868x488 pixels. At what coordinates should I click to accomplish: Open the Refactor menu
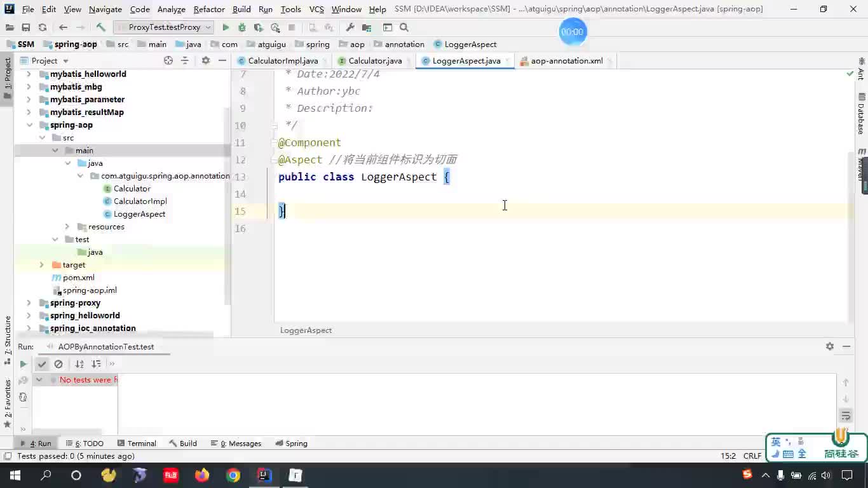point(209,10)
